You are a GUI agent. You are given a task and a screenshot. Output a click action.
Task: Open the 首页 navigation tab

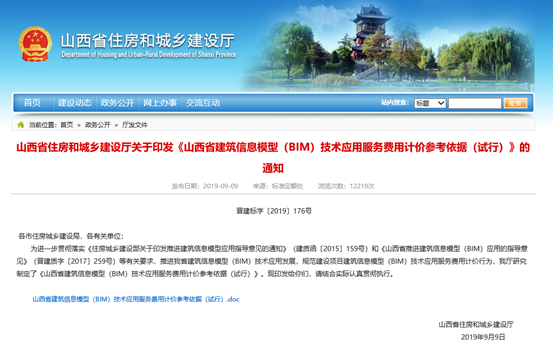pos(32,103)
